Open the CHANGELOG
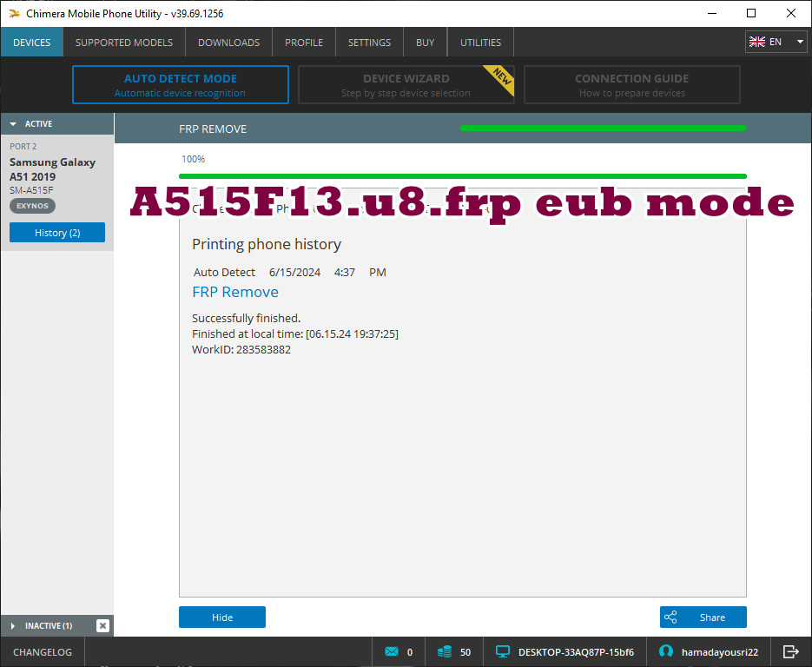The image size is (812, 667). tap(43, 652)
